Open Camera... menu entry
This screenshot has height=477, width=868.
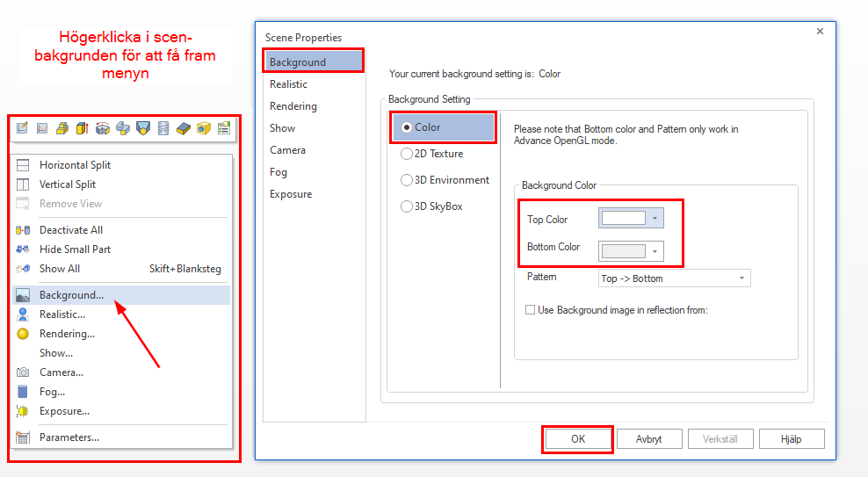pyautogui.click(x=121, y=372)
